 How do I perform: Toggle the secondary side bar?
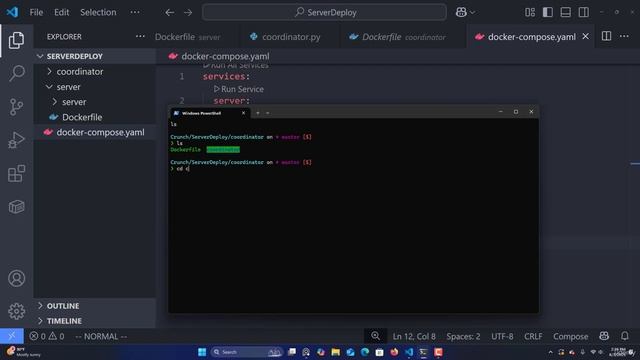(584, 12)
